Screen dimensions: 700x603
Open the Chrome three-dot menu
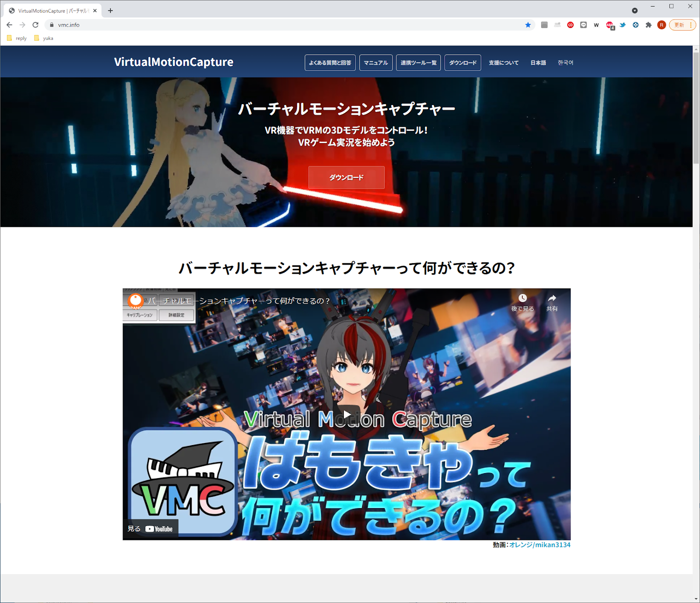point(691,25)
